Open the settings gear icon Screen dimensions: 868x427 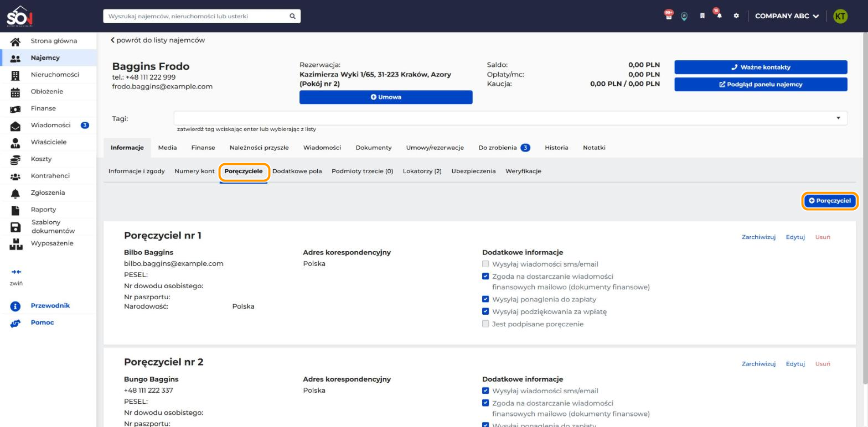point(736,16)
